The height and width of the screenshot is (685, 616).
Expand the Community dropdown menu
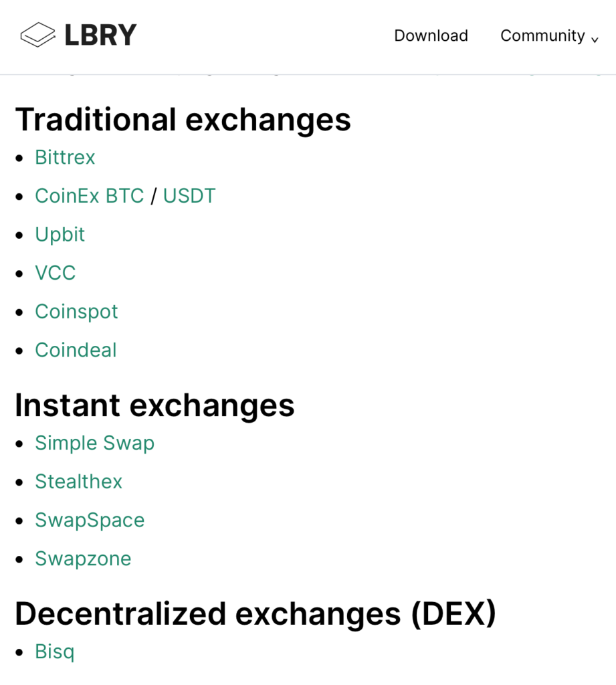542,35
